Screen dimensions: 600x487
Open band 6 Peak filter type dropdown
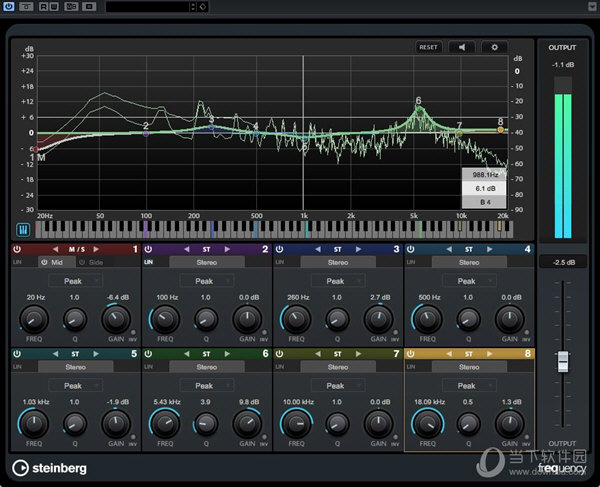tap(207, 386)
